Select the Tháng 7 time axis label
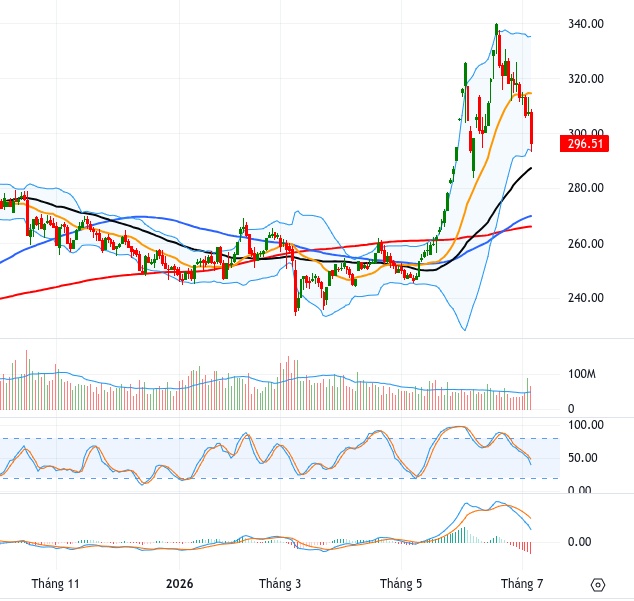Screen dimensions: 634x601 [x=522, y=584]
